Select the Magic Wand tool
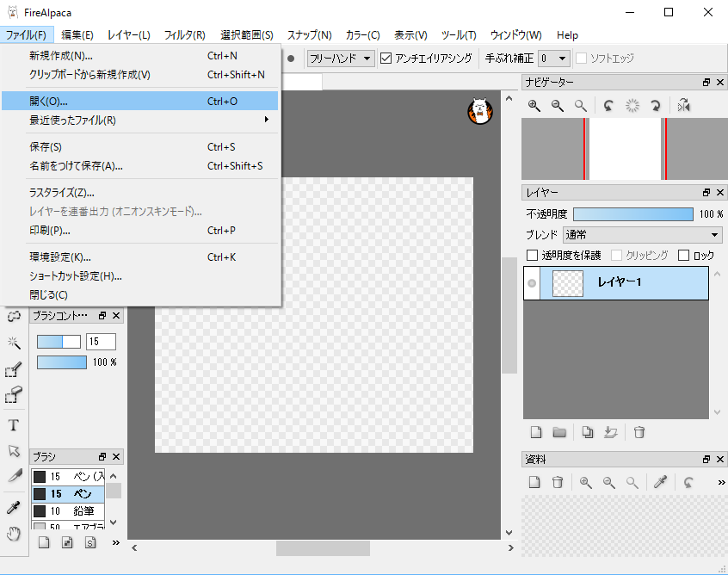Image resolution: width=728 pixels, height=575 pixels. point(13,343)
